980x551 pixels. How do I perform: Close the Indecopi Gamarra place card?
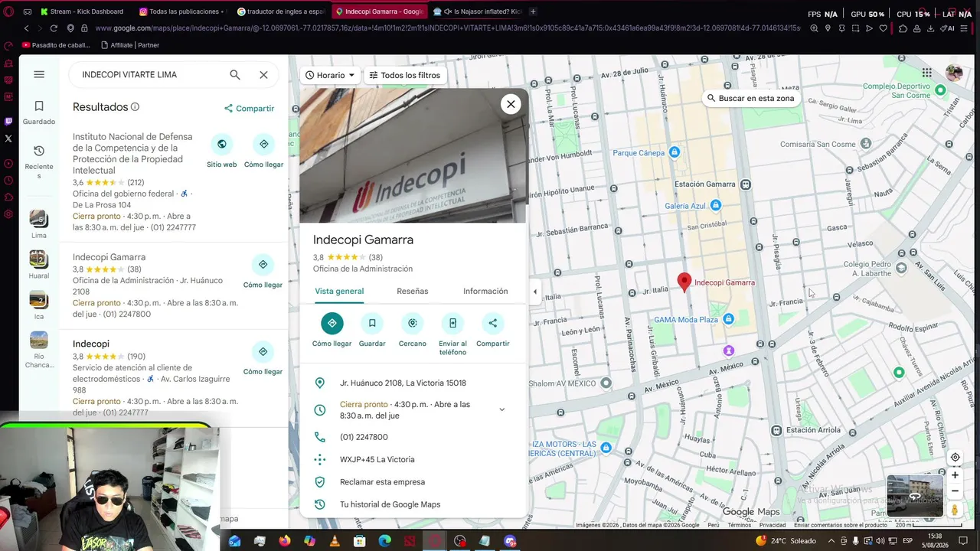[511, 104]
